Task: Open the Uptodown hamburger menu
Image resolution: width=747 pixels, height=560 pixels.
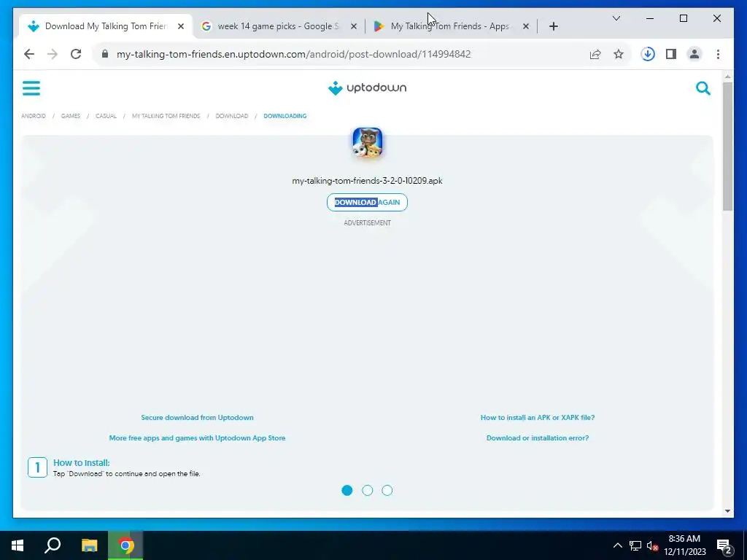Action: [31, 88]
